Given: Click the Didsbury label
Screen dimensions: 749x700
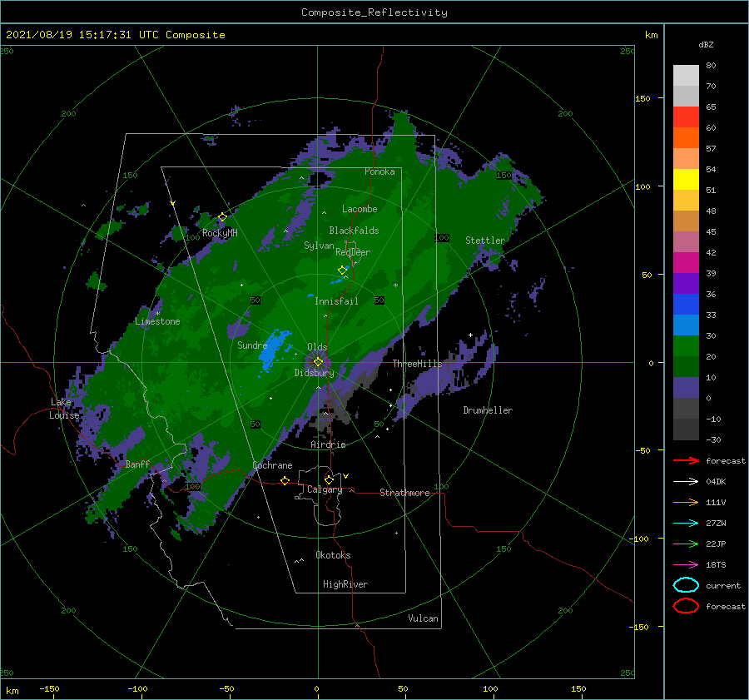Looking at the screenshot, I should (315, 373).
